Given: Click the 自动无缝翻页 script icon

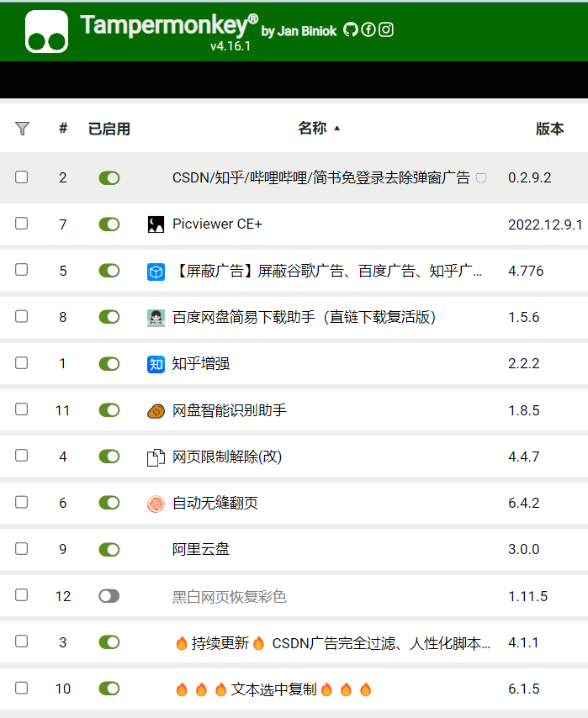Looking at the screenshot, I should coord(156,504).
